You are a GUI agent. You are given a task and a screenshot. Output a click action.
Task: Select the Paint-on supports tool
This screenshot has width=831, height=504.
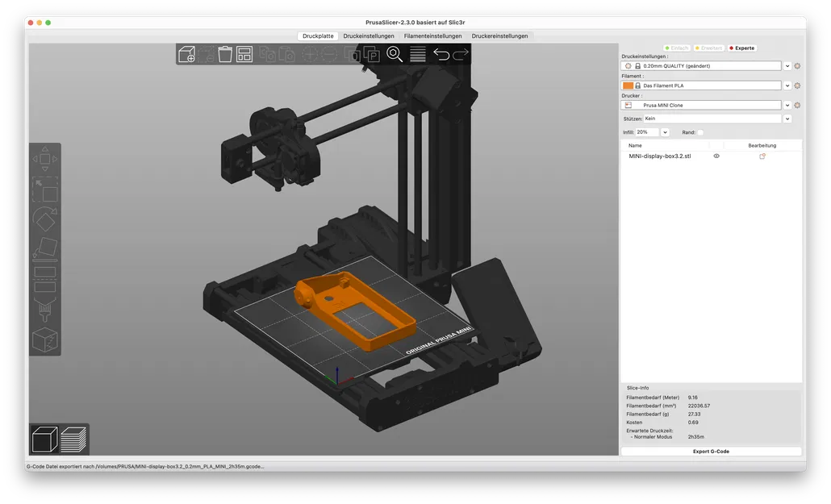click(x=45, y=310)
